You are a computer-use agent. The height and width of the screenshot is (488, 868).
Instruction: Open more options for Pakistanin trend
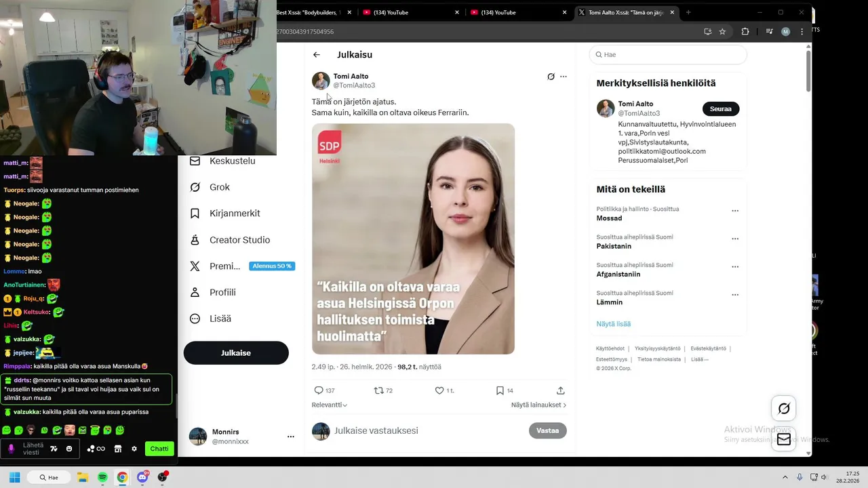[735, 239]
